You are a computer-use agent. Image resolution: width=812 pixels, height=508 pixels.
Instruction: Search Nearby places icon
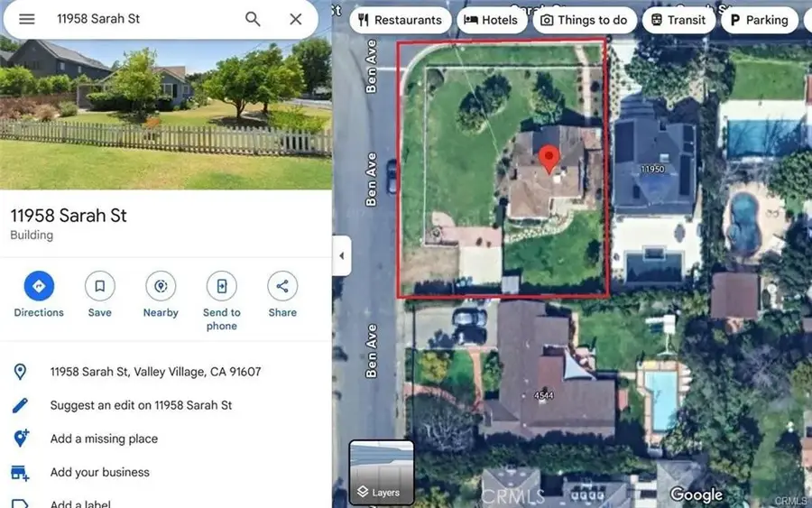click(x=161, y=287)
